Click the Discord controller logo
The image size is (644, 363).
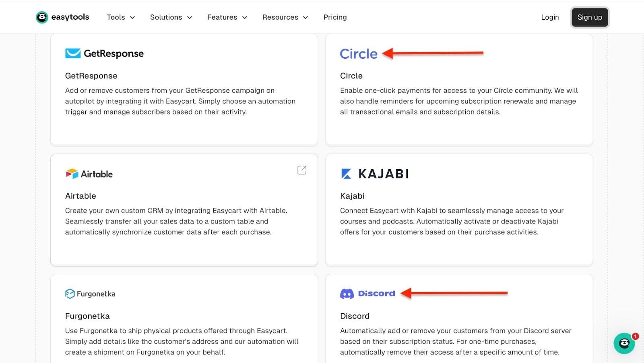coord(347,294)
